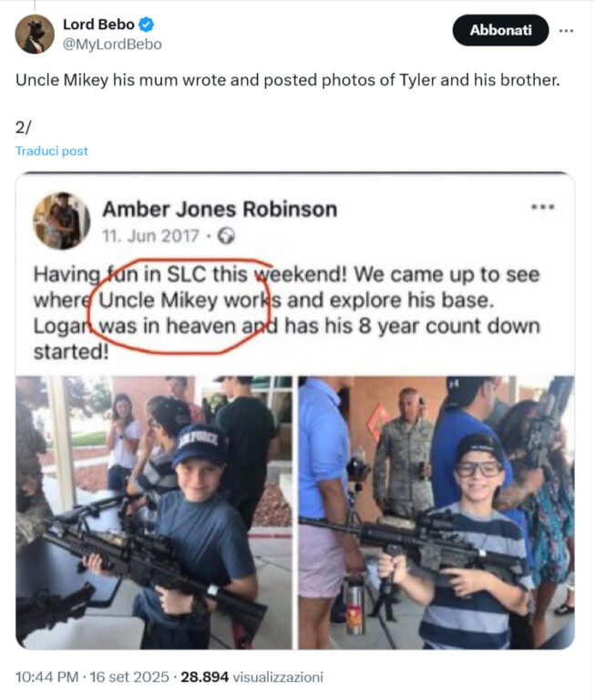
Task: Click the Having fun in SLC caption
Action: 286,313
